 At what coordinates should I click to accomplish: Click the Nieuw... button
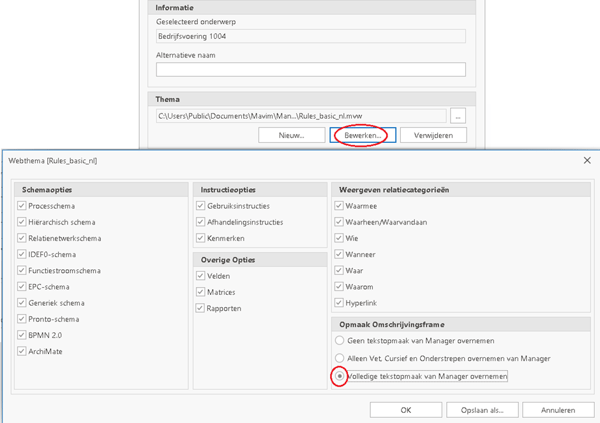[291, 135]
